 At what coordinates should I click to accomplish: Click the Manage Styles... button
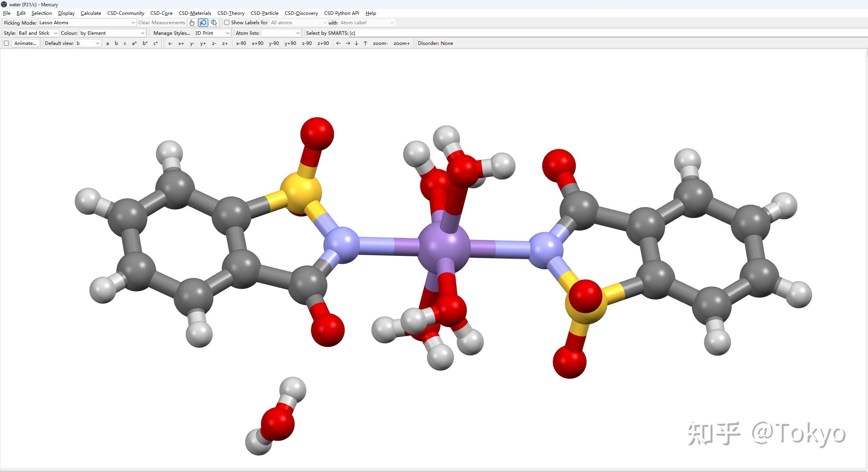click(171, 33)
